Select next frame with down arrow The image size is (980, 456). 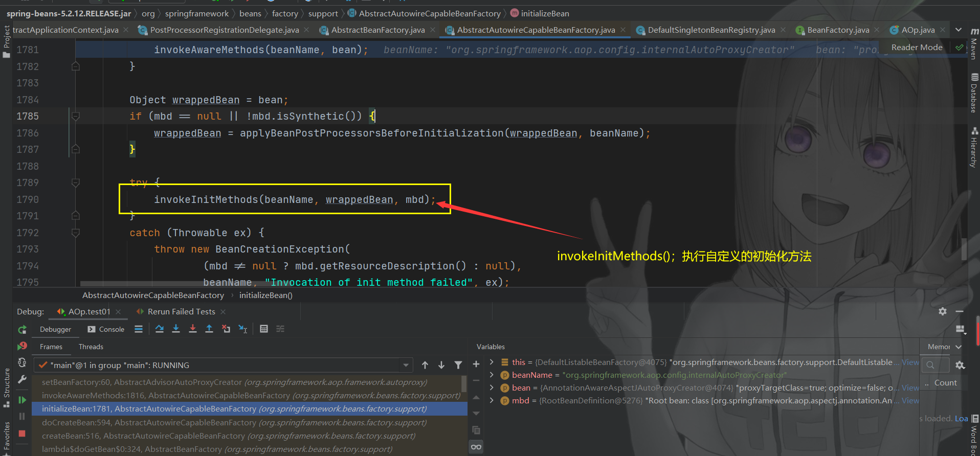pos(441,365)
